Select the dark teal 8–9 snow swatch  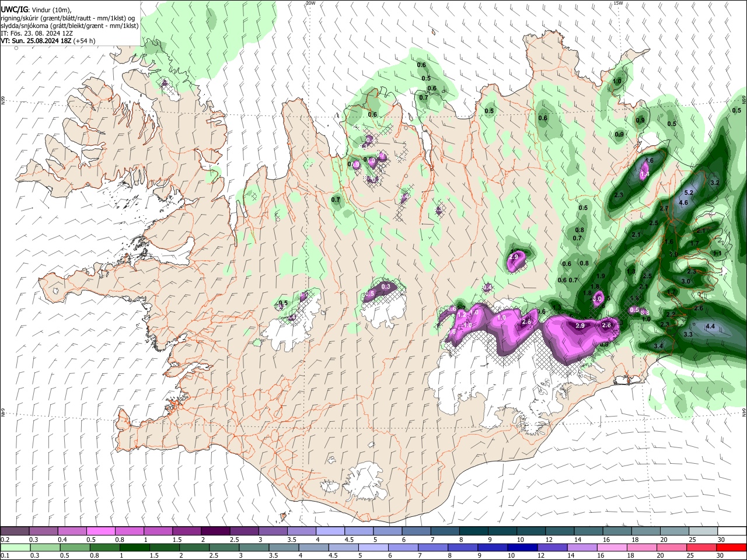point(473,531)
